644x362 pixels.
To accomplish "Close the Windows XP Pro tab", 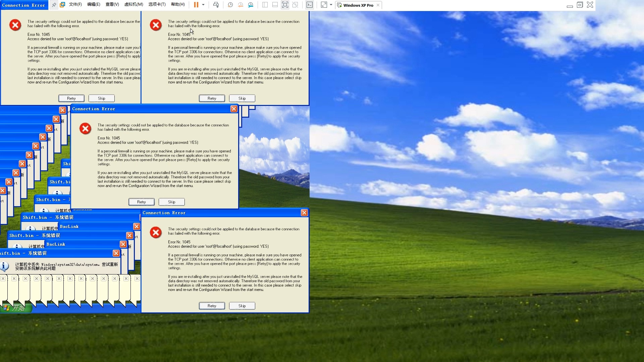I will tap(378, 5).
